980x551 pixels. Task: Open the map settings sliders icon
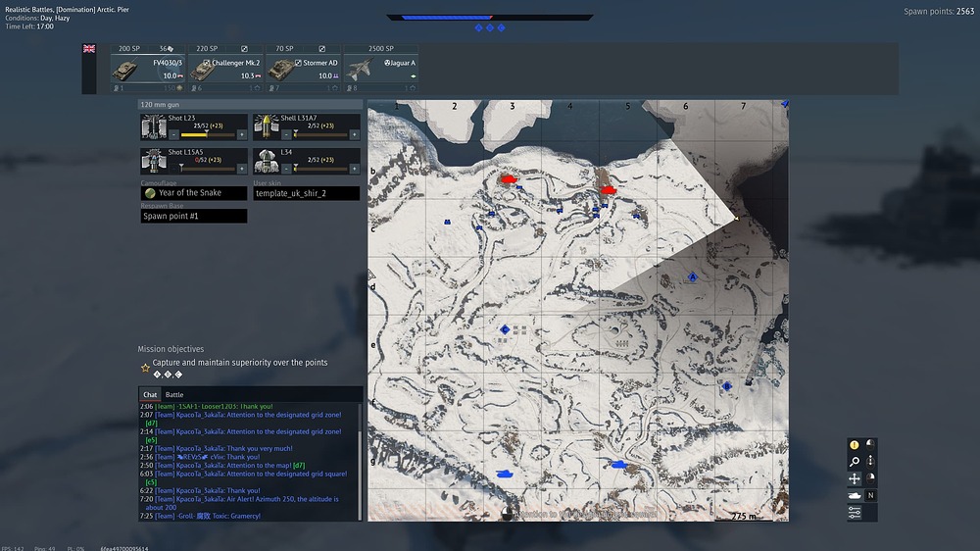[855, 512]
